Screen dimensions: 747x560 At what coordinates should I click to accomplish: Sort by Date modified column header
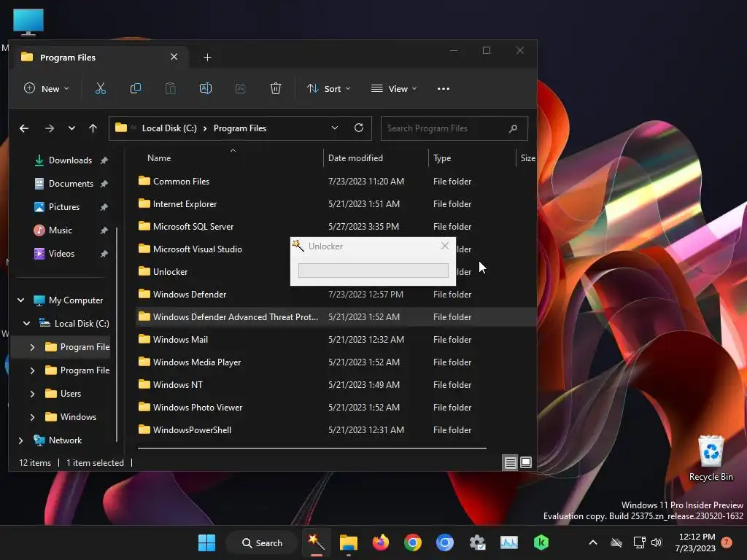[355, 158]
